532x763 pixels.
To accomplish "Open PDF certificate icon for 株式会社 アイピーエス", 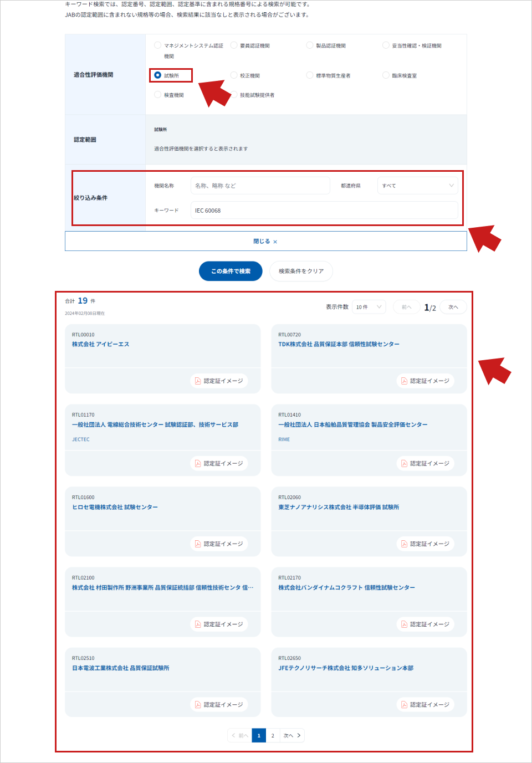I will [x=198, y=381].
